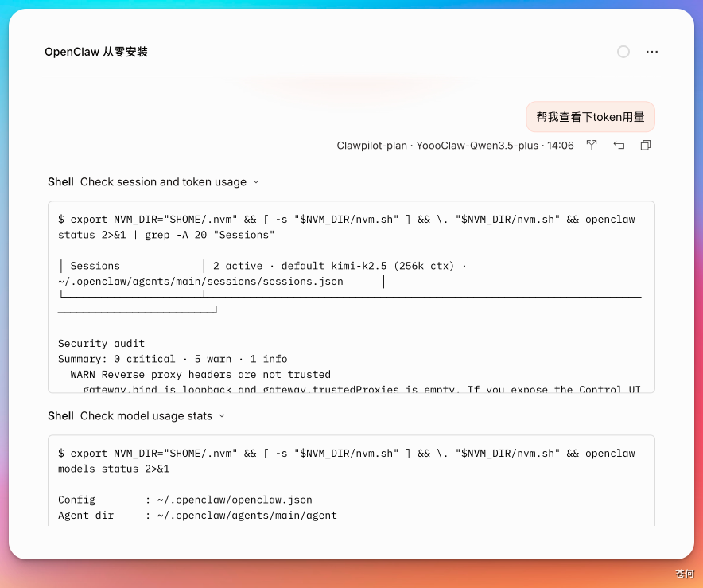The height and width of the screenshot is (588, 703).
Task: Click the 苍何 watermark at bottom right
Action: pos(685,573)
